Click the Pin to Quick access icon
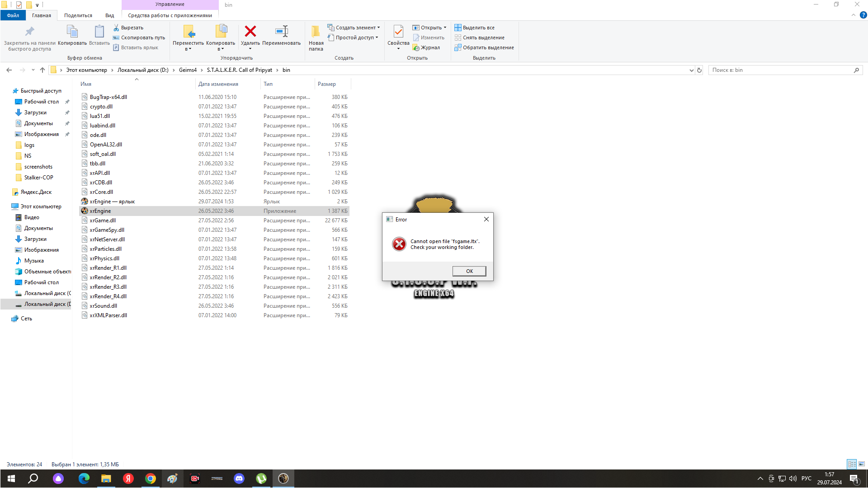 coord(29,32)
